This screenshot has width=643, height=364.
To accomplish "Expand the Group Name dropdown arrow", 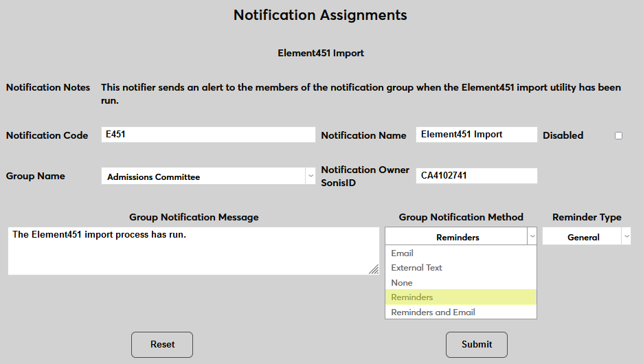I will tap(310, 177).
